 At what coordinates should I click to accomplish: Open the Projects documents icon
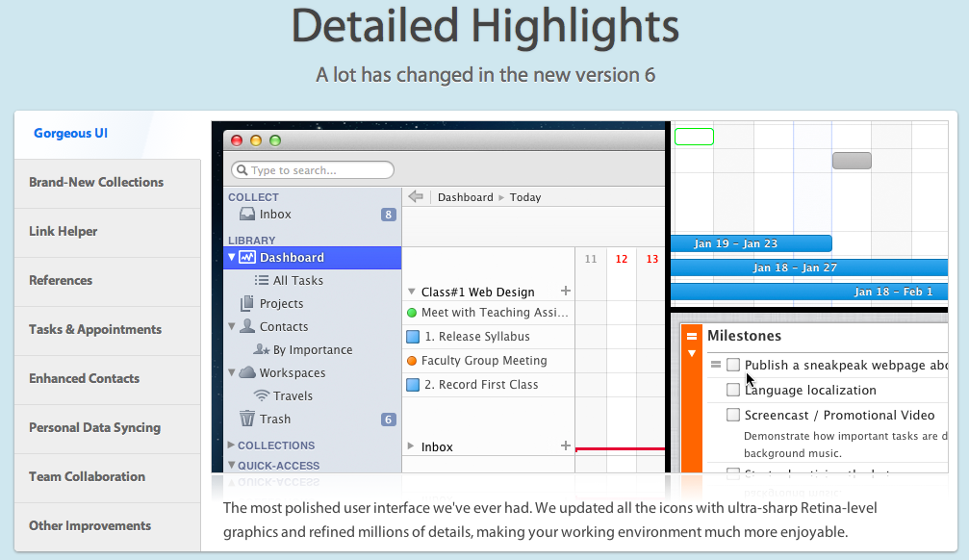(247, 303)
